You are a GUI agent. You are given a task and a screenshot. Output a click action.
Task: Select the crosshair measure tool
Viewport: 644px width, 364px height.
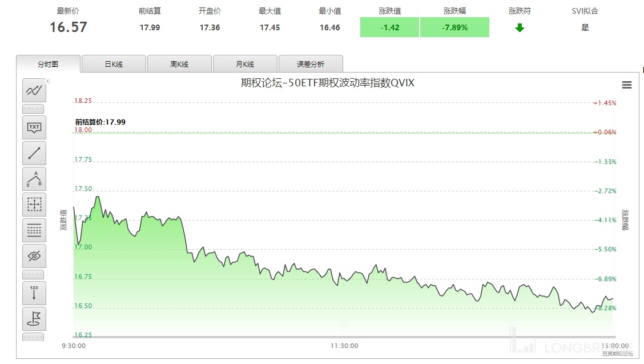point(34,205)
